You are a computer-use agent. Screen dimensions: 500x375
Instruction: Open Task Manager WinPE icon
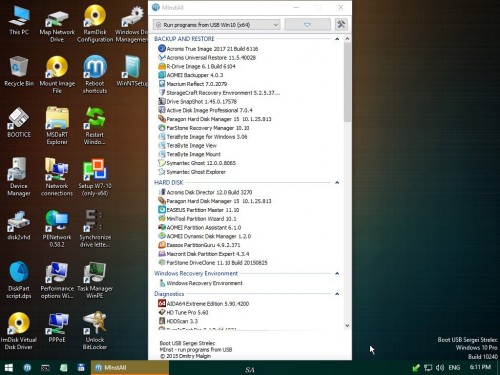pyautogui.click(x=95, y=280)
